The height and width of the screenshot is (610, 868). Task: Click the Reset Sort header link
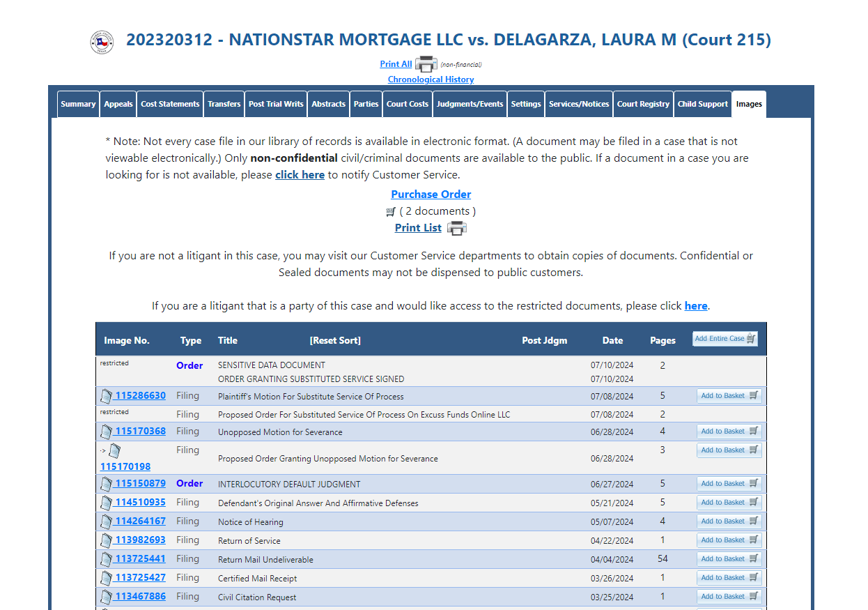pos(335,341)
